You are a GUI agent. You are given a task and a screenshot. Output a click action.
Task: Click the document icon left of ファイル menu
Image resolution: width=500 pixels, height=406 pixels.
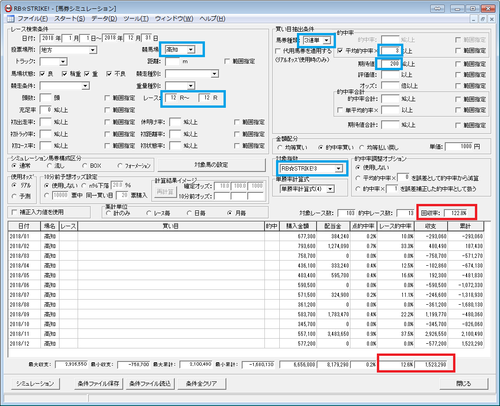(x=11, y=19)
